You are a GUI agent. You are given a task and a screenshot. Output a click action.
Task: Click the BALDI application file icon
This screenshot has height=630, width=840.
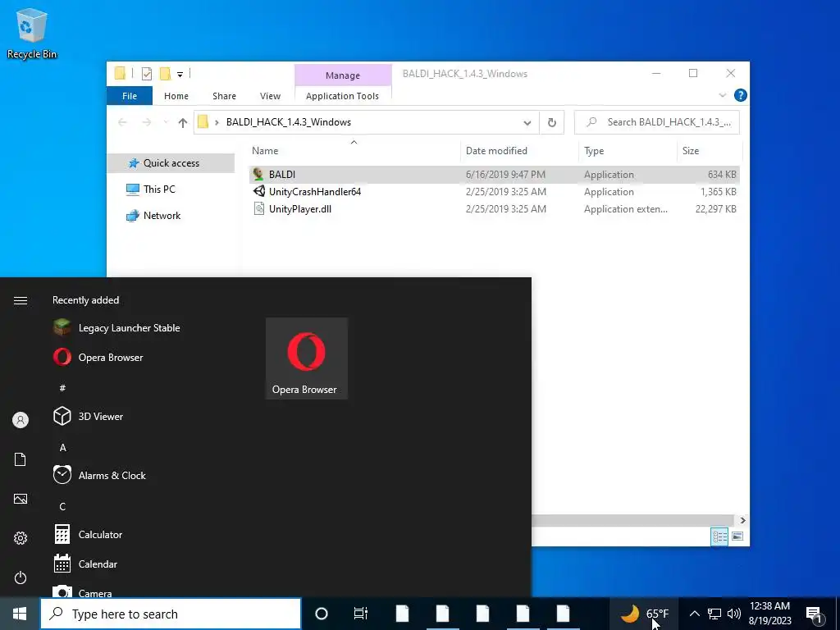coord(258,174)
